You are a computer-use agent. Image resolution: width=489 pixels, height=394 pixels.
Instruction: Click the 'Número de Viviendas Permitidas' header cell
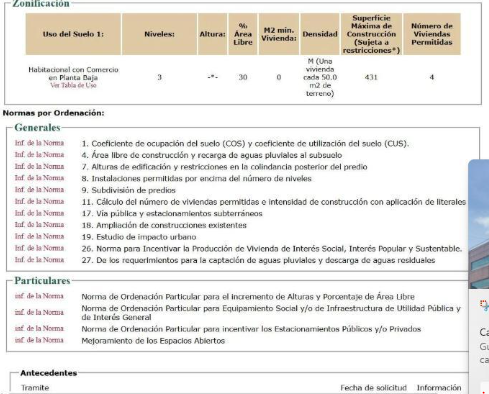coord(432,34)
